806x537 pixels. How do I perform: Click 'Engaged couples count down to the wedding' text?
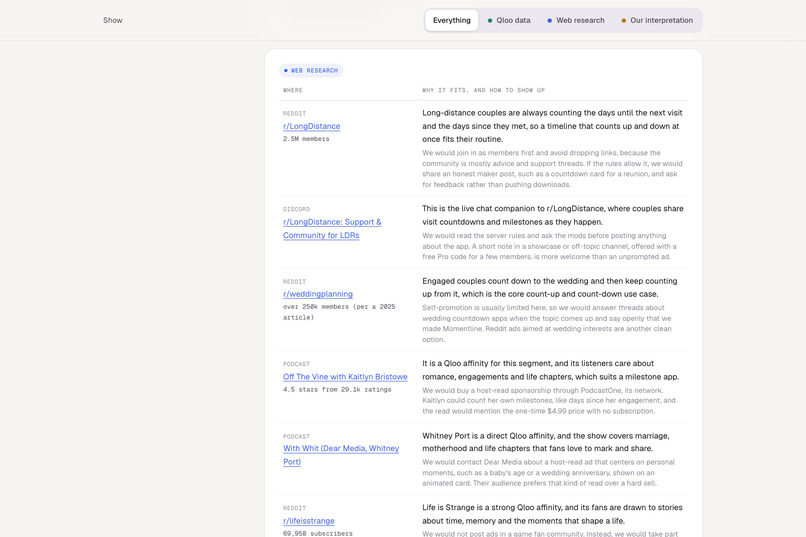click(549, 288)
